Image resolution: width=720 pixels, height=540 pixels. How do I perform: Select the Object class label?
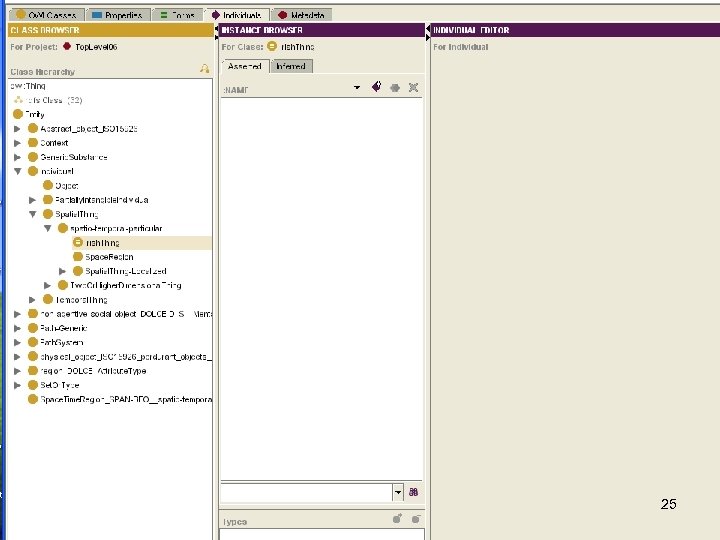(67, 186)
